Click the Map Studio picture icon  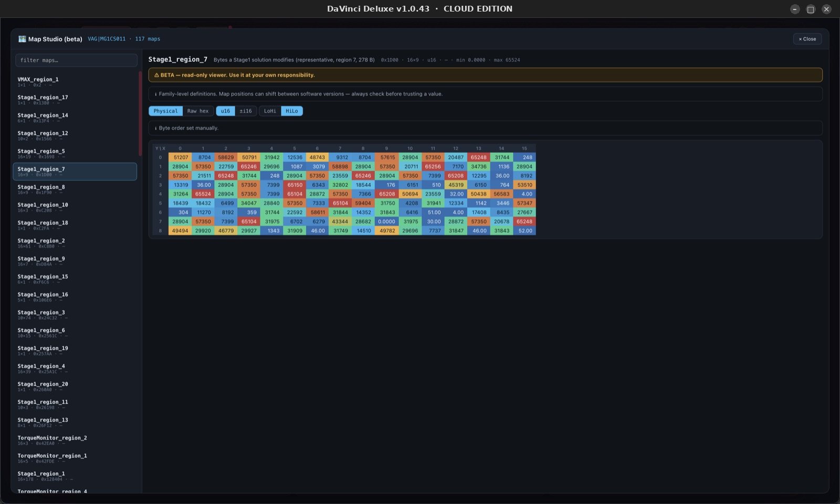tap(22, 39)
